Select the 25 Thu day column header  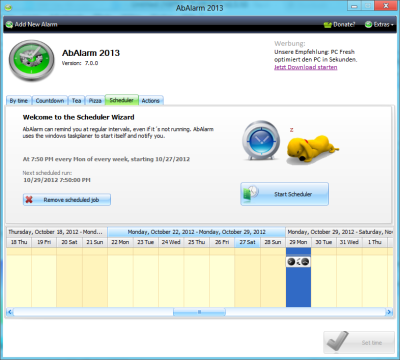tap(196, 242)
